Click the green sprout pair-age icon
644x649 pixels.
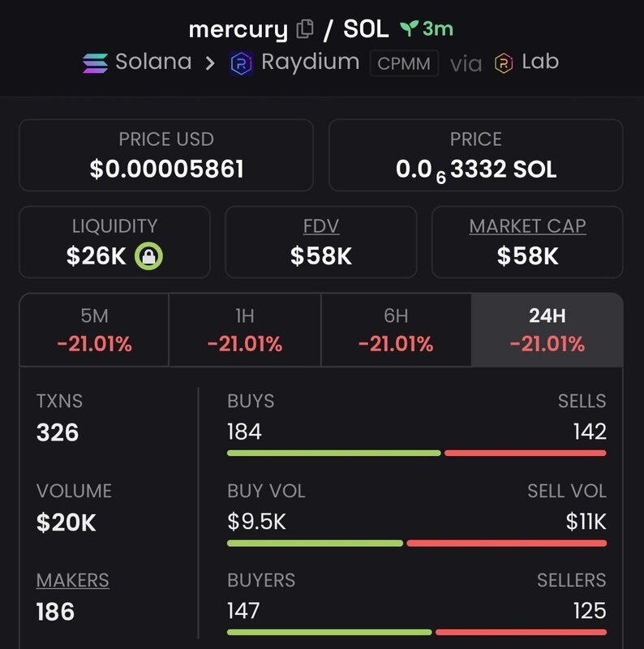pos(408,29)
